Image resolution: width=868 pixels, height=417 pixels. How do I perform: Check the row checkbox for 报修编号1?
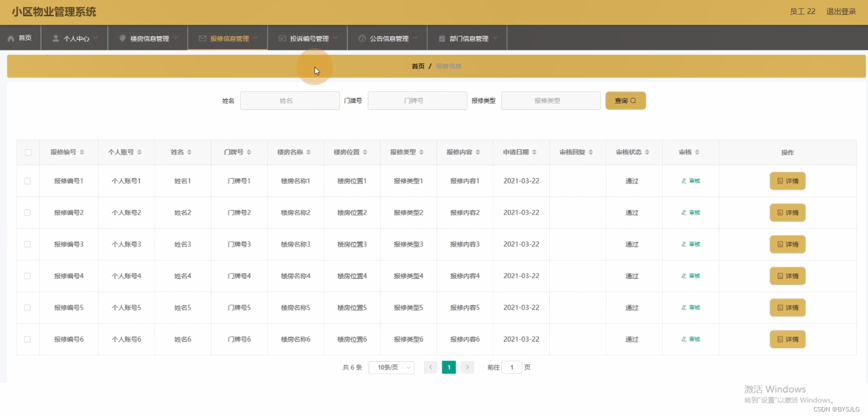(28, 181)
